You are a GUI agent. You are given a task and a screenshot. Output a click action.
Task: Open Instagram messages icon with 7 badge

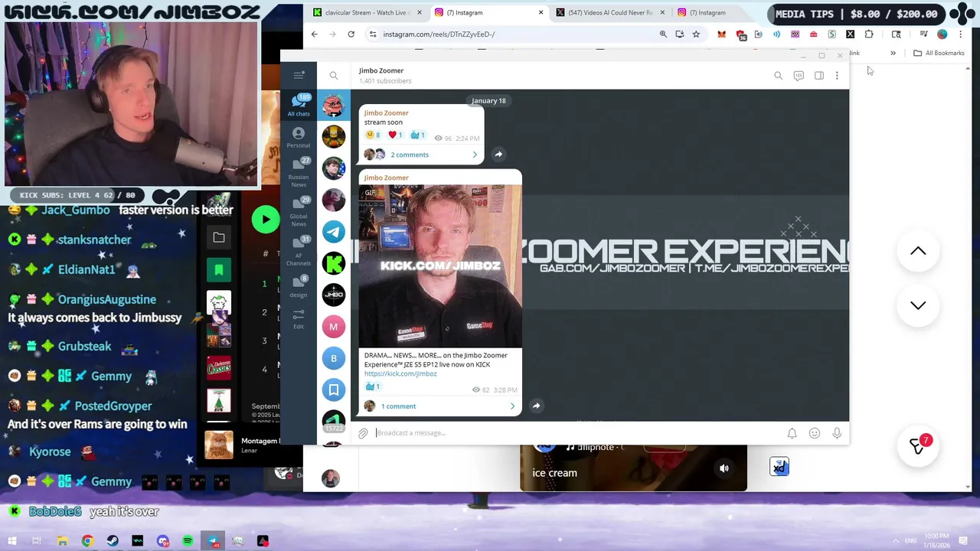click(917, 445)
